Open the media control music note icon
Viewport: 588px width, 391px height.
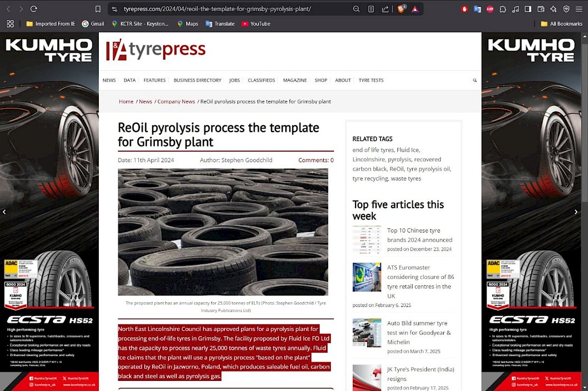point(516,9)
